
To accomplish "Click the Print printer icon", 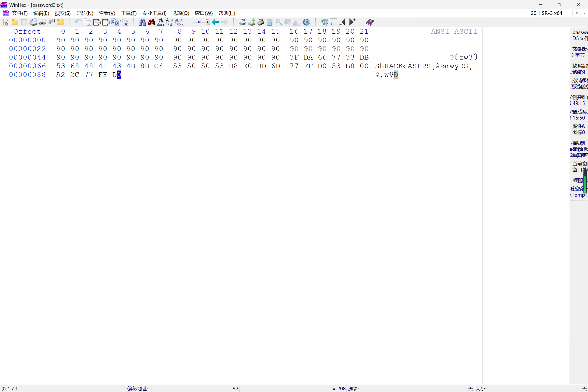I will (x=42, y=22).
